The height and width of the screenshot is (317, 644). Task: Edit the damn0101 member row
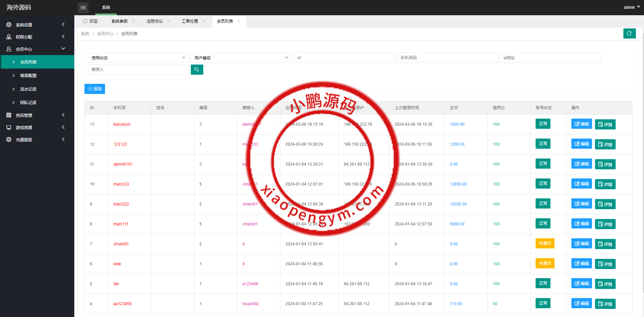(582, 164)
